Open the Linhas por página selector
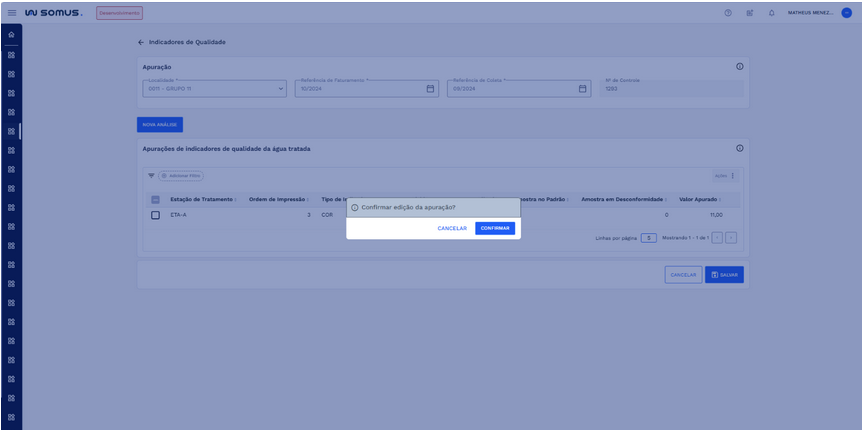 point(648,237)
